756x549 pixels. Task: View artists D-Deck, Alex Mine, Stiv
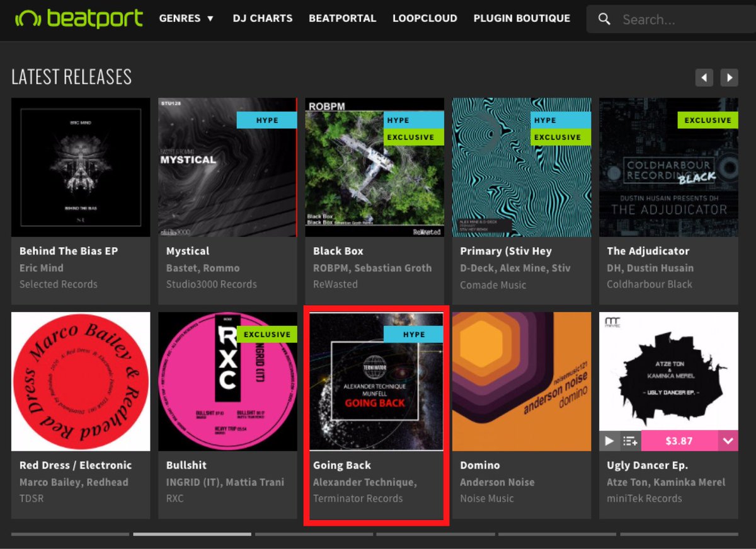[515, 268]
